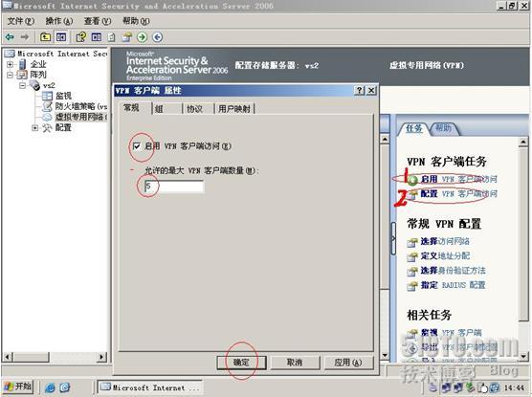Screen dimensions: 532x397
Task: Select 虚拟专用网络 in the tree
Action: point(81,117)
